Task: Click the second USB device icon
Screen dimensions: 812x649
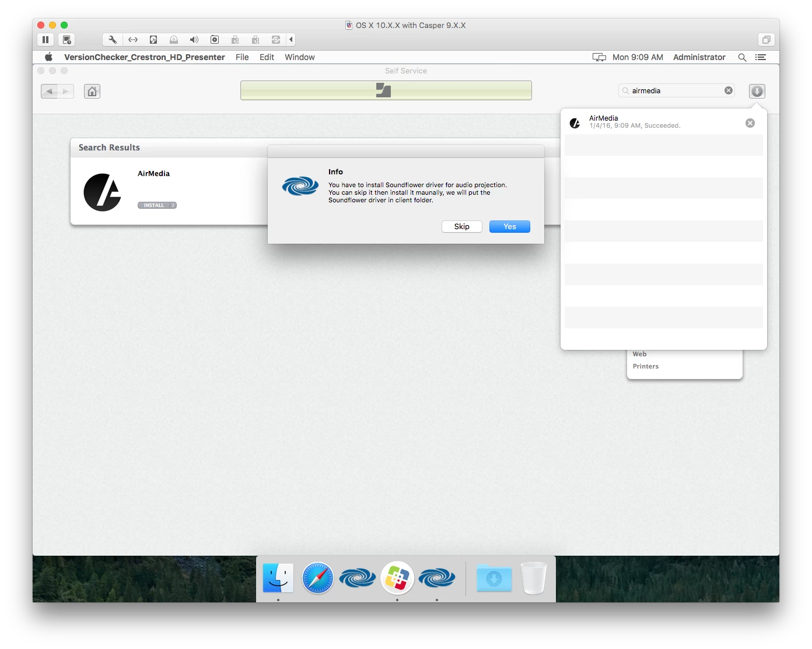Action: pos(256,40)
